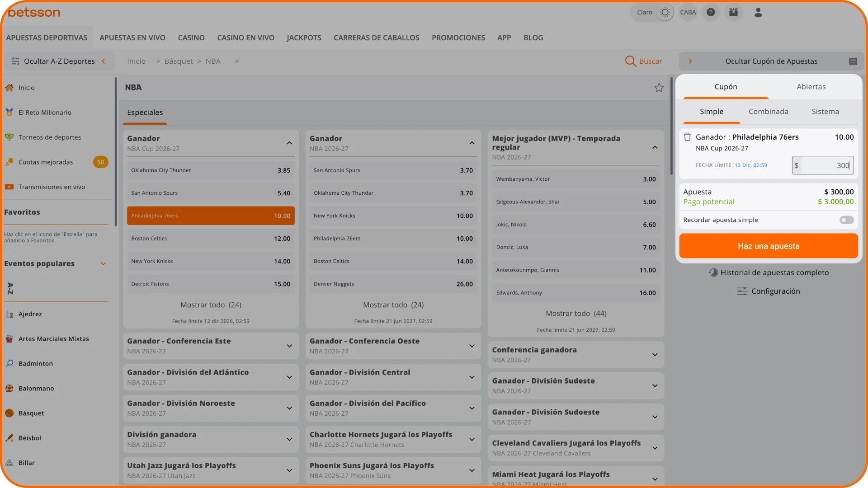Open the CASINO menu item
The width and height of the screenshot is (868, 488).
191,38
